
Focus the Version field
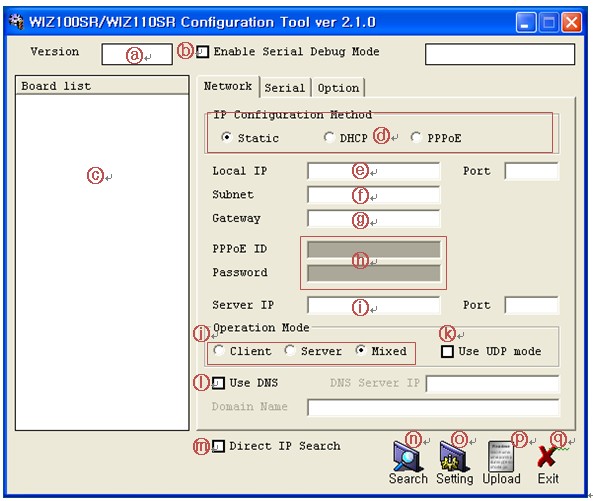click(137, 54)
